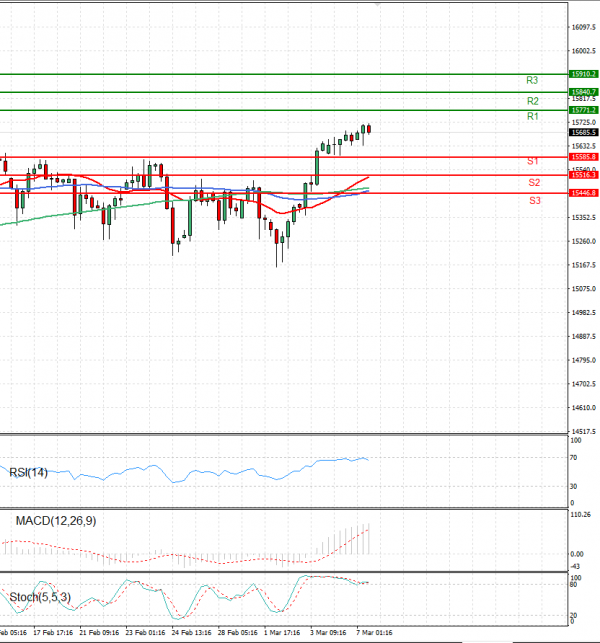The image size is (600, 643).
Task: Click the R3 resistance label
Action: (x=532, y=80)
